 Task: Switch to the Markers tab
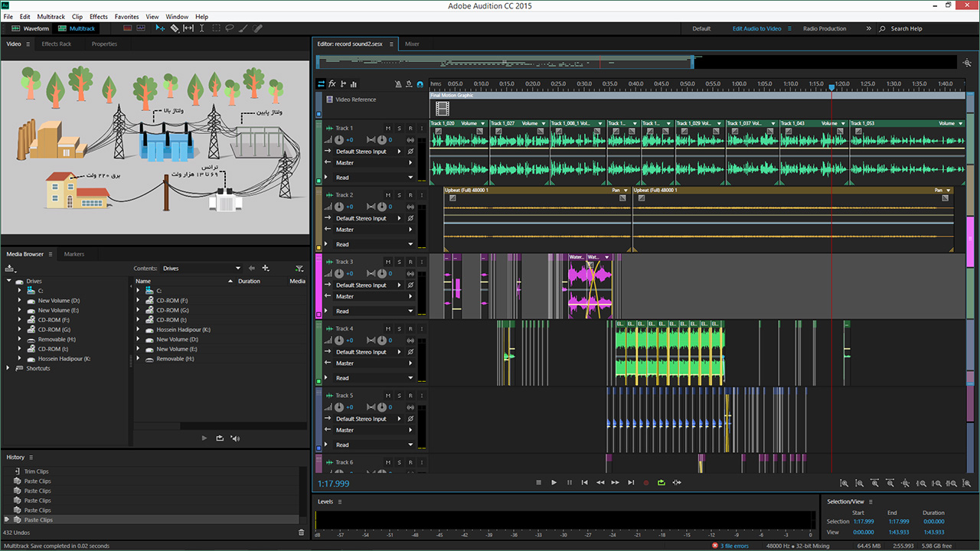[74, 254]
